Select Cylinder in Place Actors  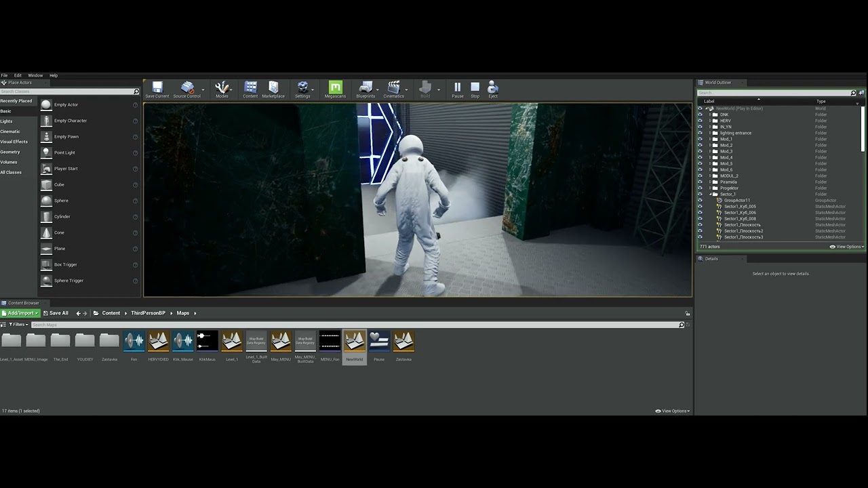tap(90, 217)
